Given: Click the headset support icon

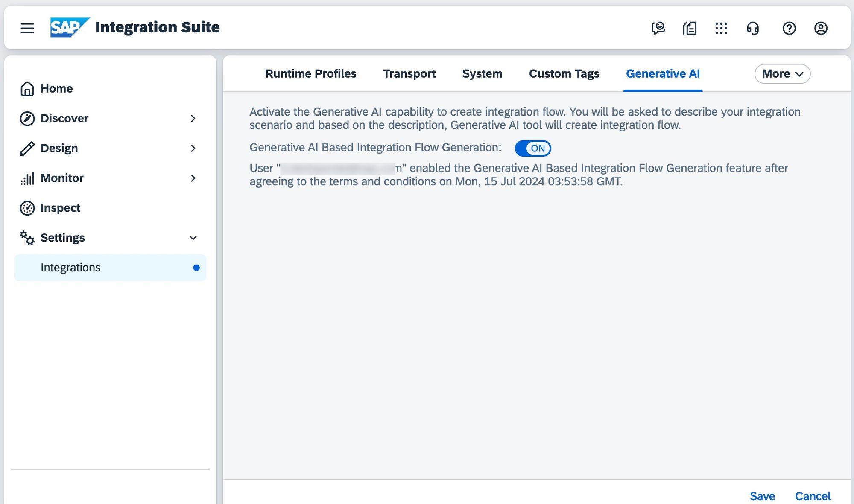Looking at the screenshot, I should tap(752, 28).
